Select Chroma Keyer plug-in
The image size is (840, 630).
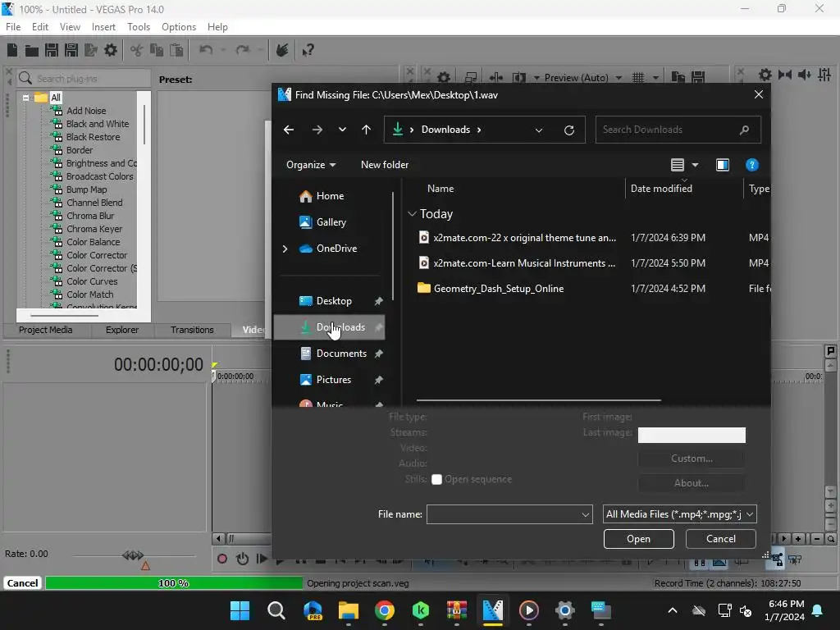(94, 229)
